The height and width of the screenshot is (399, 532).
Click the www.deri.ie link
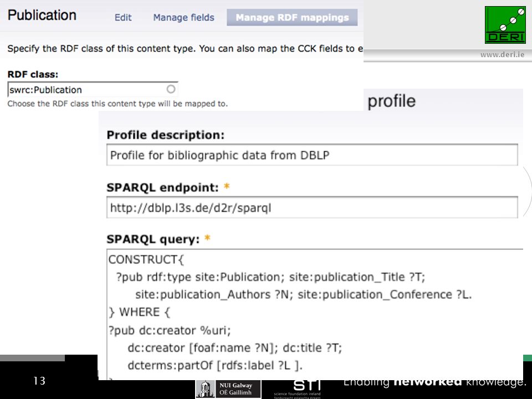tap(502, 55)
